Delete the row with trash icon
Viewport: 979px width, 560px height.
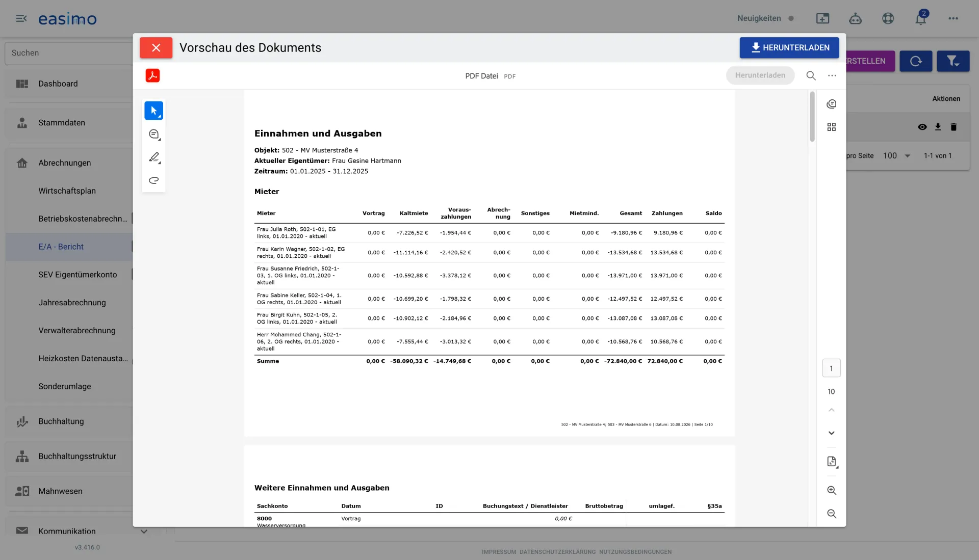[954, 127]
